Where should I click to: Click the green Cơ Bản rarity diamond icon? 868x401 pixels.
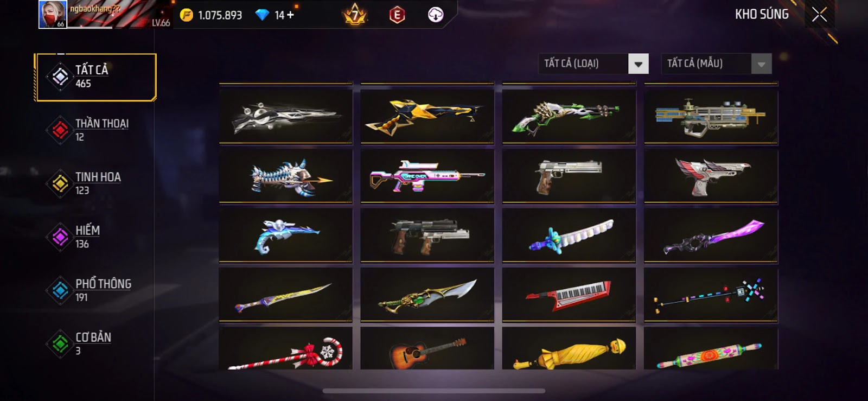point(60,343)
